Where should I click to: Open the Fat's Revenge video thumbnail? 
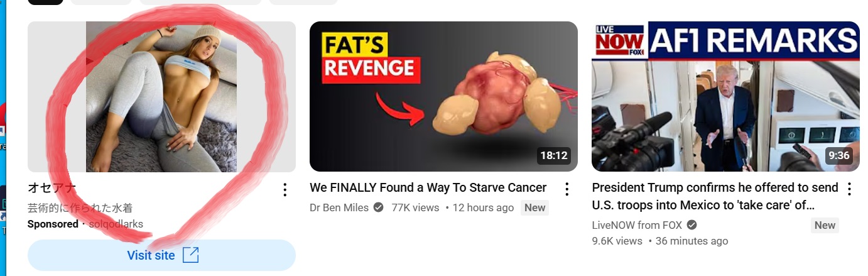click(x=443, y=96)
